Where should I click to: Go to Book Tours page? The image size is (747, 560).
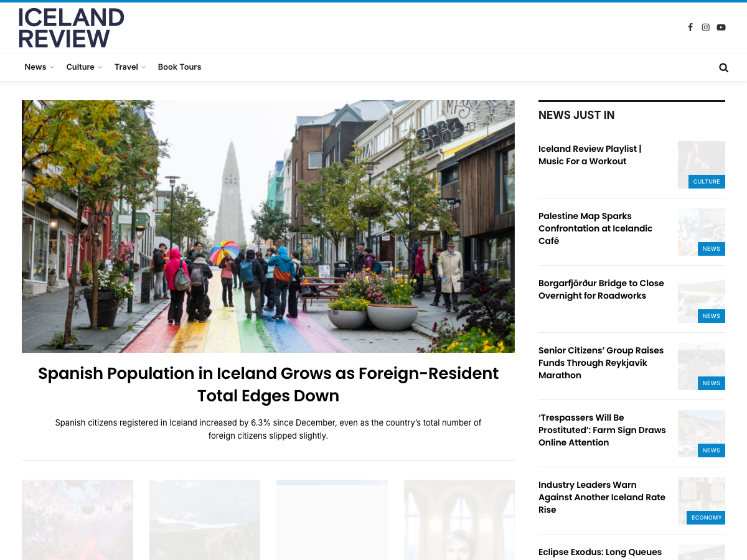179,67
